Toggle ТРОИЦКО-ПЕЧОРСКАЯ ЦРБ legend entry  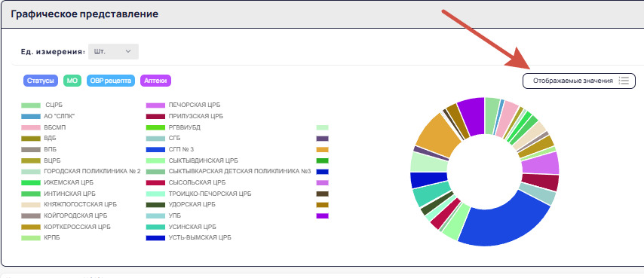click(x=198, y=194)
